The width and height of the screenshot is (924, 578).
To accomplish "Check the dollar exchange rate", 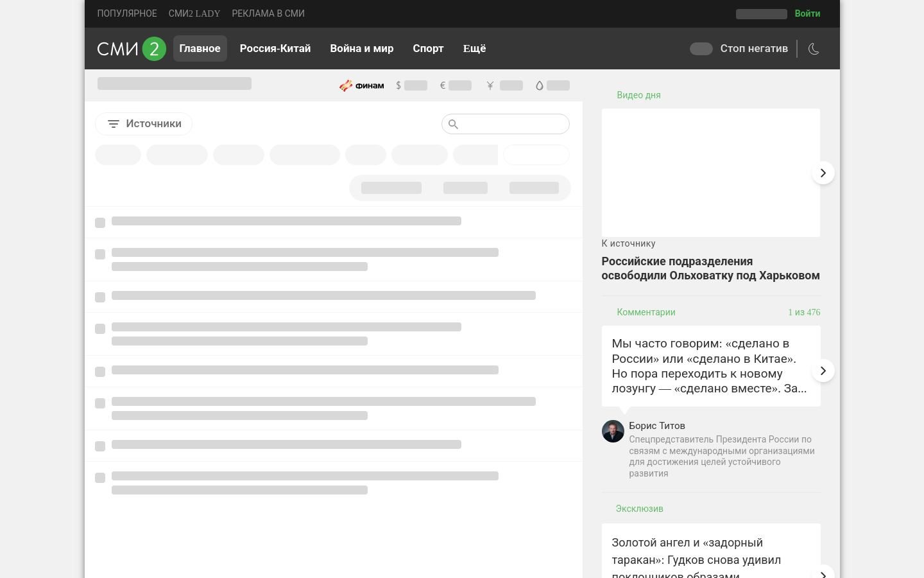I will point(411,85).
